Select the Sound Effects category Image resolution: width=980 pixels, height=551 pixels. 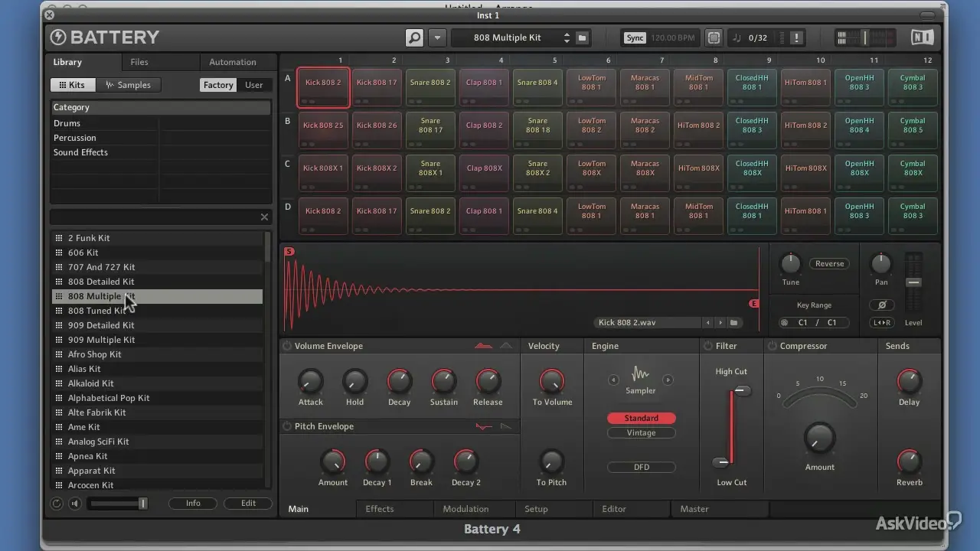(x=80, y=152)
